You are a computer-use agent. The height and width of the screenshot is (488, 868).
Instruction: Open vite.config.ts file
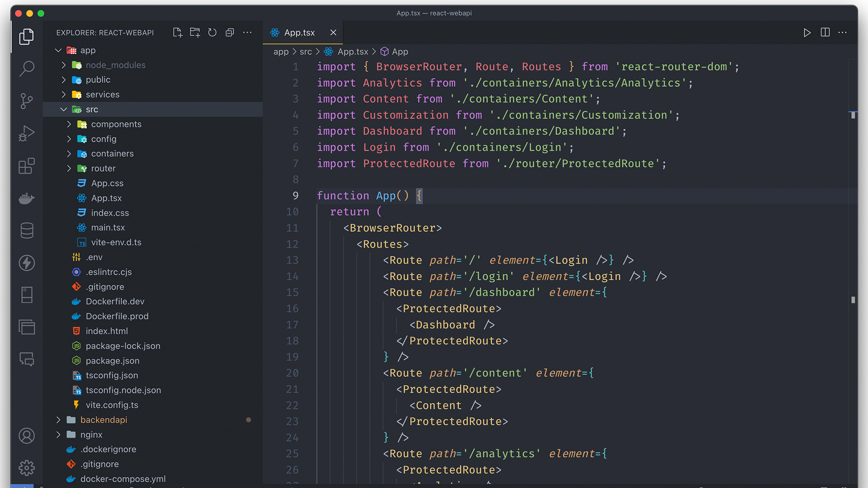click(153, 405)
